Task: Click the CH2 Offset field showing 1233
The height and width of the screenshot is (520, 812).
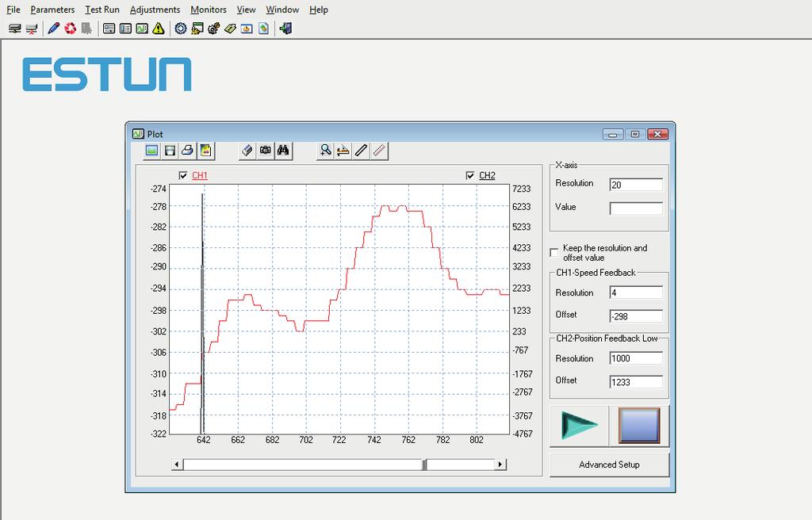Action: (x=636, y=382)
